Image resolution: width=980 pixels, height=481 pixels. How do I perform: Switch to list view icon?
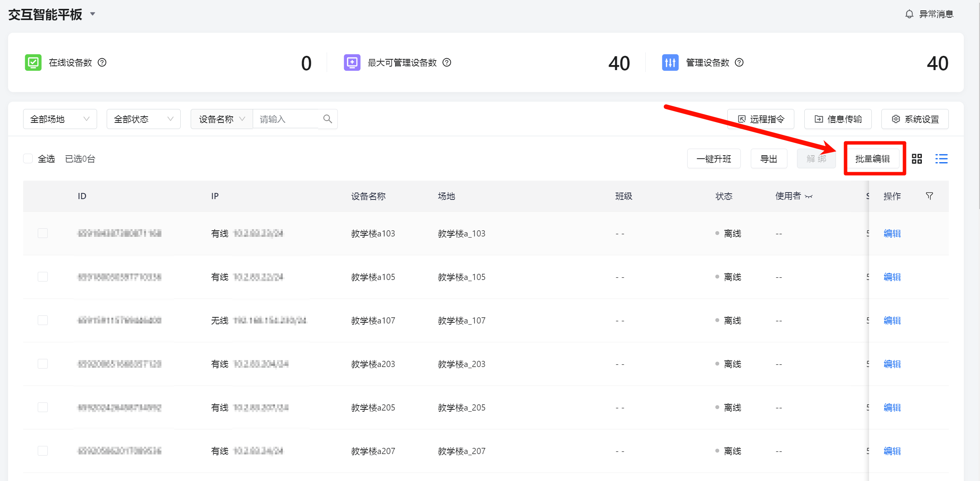(x=941, y=159)
